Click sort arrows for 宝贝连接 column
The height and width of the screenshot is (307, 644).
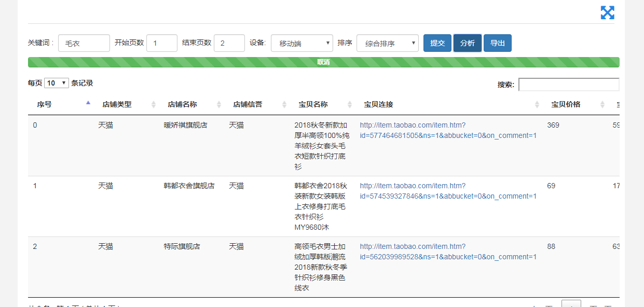(537, 105)
